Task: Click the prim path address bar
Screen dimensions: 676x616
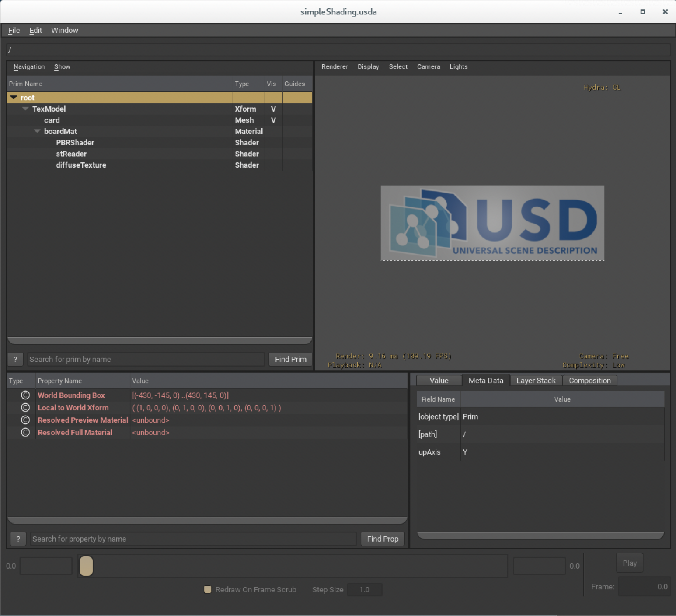Action: tap(338, 50)
